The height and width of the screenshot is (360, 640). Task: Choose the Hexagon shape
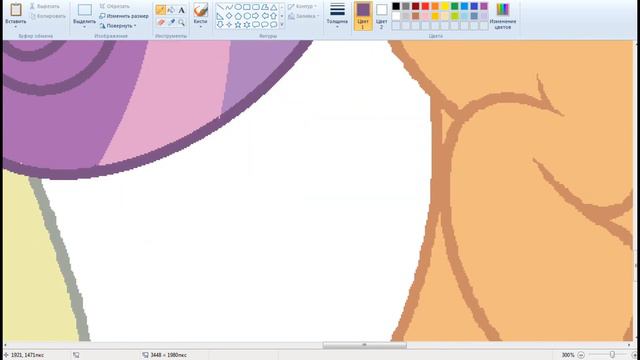[x=247, y=16]
